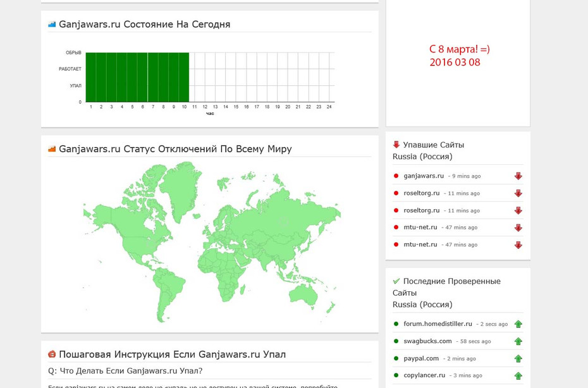Click the green up arrow for paypal.com
Image resolution: width=588 pixels, height=388 pixels.
[518, 359]
